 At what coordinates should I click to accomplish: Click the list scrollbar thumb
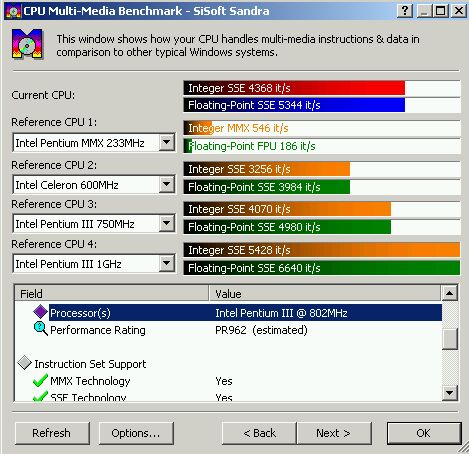click(x=449, y=339)
